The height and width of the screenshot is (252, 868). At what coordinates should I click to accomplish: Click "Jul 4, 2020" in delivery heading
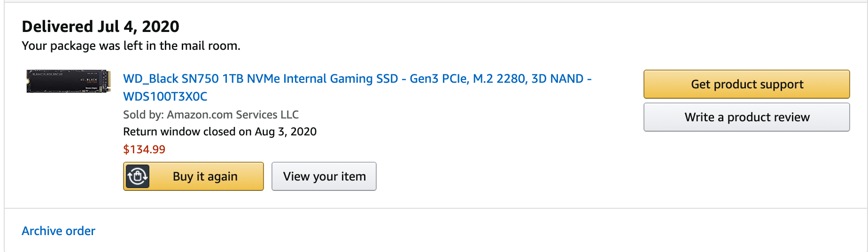(138, 26)
